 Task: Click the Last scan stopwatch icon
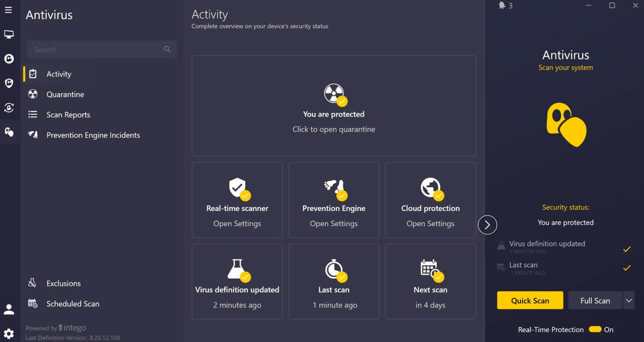[x=334, y=269]
